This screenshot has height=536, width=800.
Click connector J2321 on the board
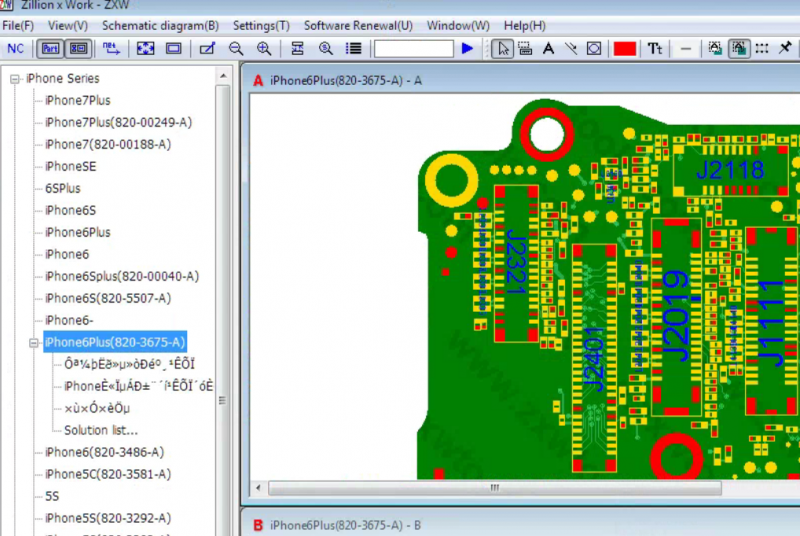tap(516, 263)
